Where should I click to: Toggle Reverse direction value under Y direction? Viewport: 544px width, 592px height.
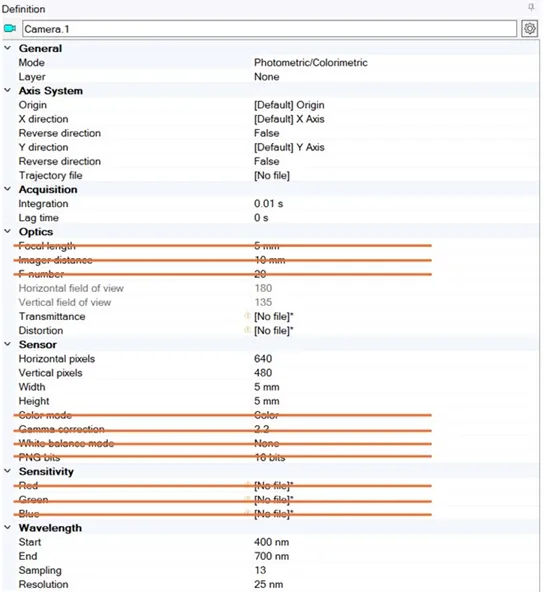pyautogui.click(x=267, y=161)
